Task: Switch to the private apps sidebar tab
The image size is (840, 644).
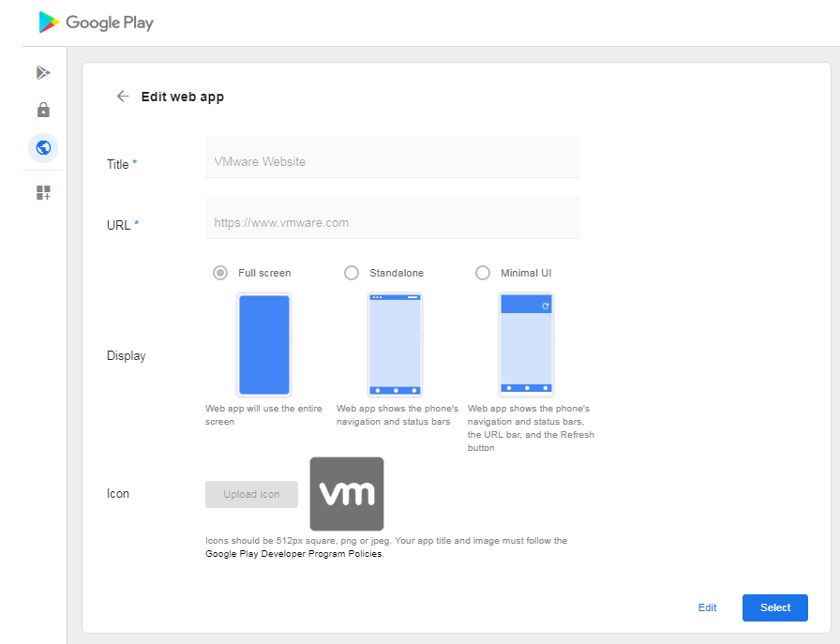Action: click(42, 110)
